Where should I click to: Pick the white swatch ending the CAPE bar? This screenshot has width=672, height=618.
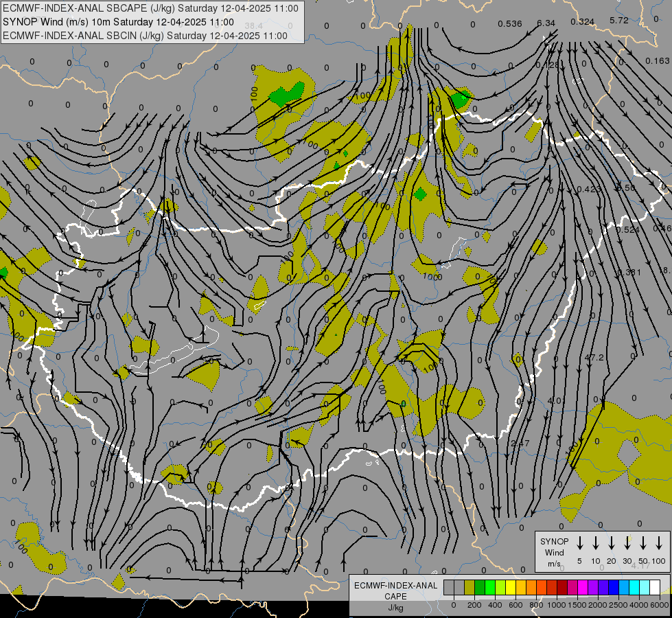[656, 587]
